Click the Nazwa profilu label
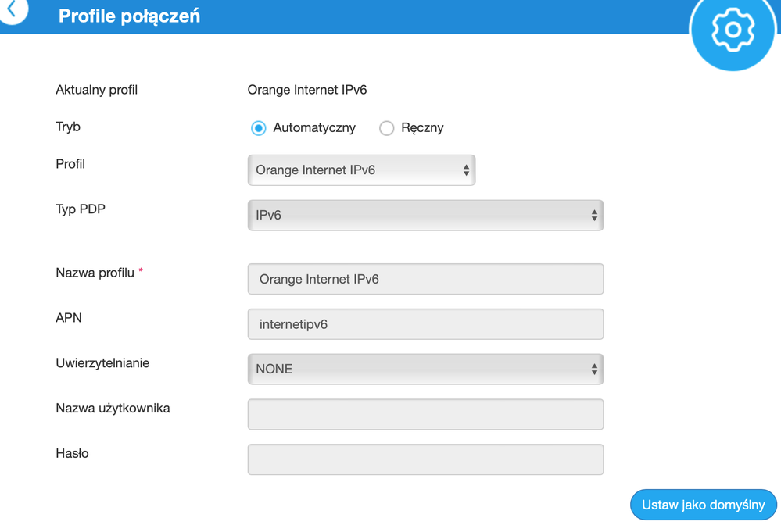The width and height of the screenshot is (781, 532). click(95, 273)
